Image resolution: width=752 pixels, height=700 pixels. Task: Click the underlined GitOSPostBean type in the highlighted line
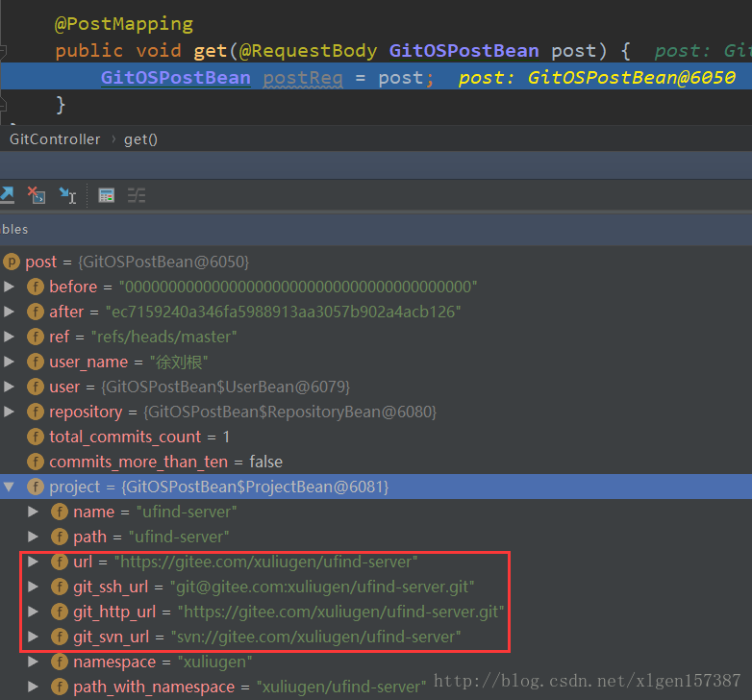[175, 78]
